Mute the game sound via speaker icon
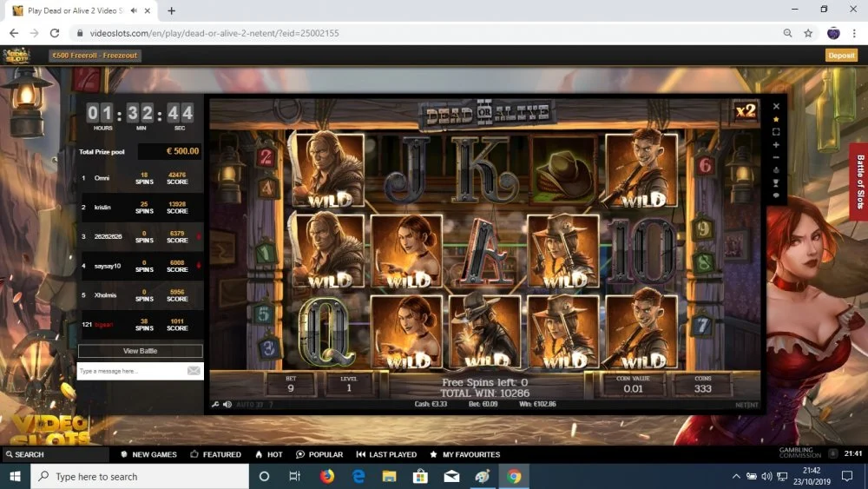 click(x=227, y=404)
